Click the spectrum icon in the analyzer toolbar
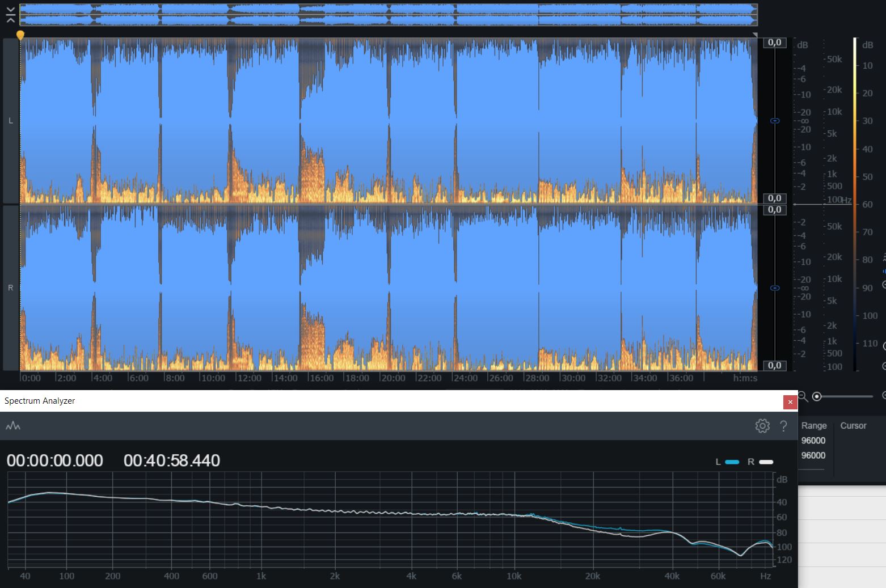 click(13, 426)
